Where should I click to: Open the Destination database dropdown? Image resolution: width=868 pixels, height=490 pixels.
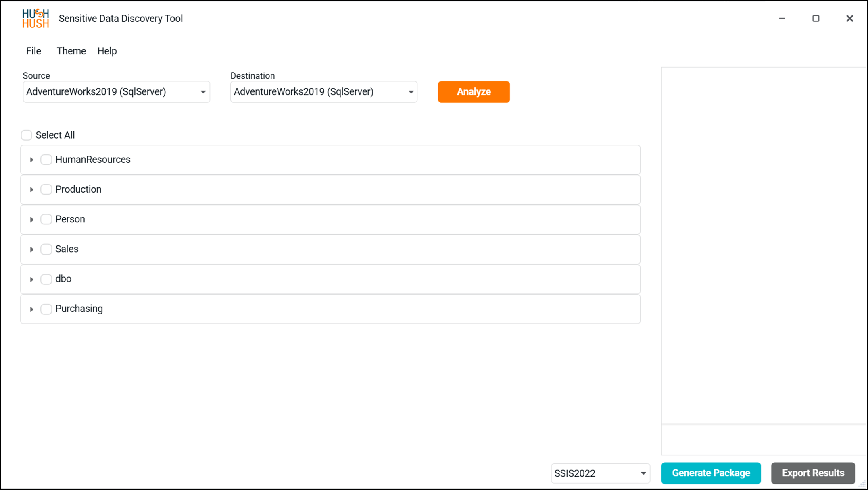point(323,92)
